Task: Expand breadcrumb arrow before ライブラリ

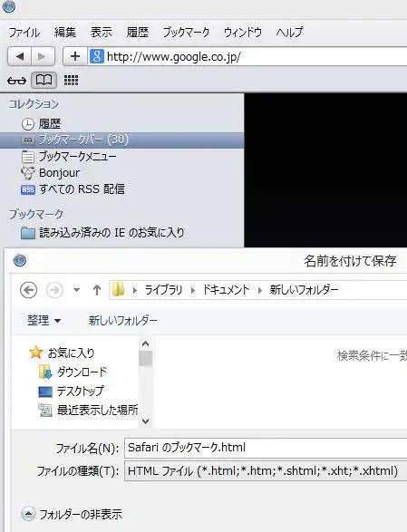Action: coord(135,290)
